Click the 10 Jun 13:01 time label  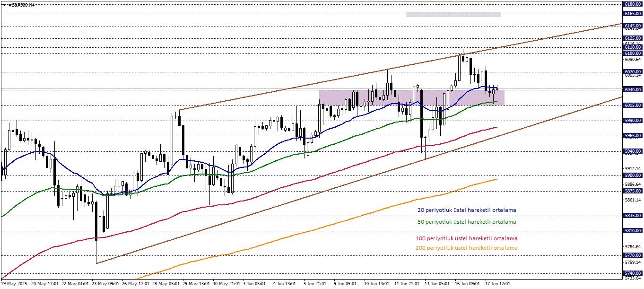(x=377, y=284)
